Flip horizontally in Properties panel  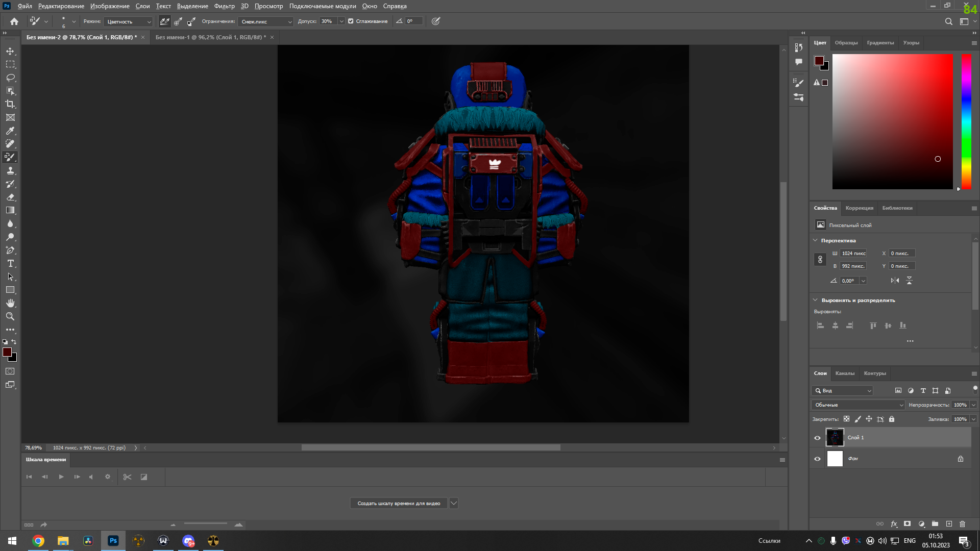click(x=895, y=281)
